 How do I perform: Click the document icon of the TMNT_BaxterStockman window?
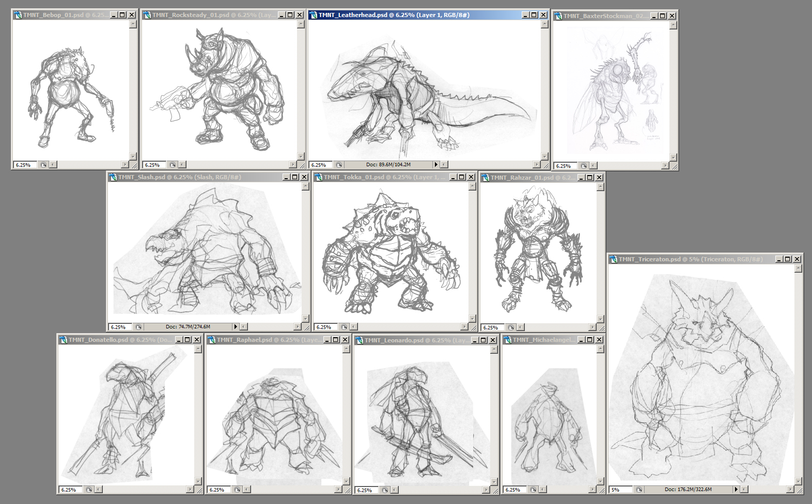(x=558, y=16)
